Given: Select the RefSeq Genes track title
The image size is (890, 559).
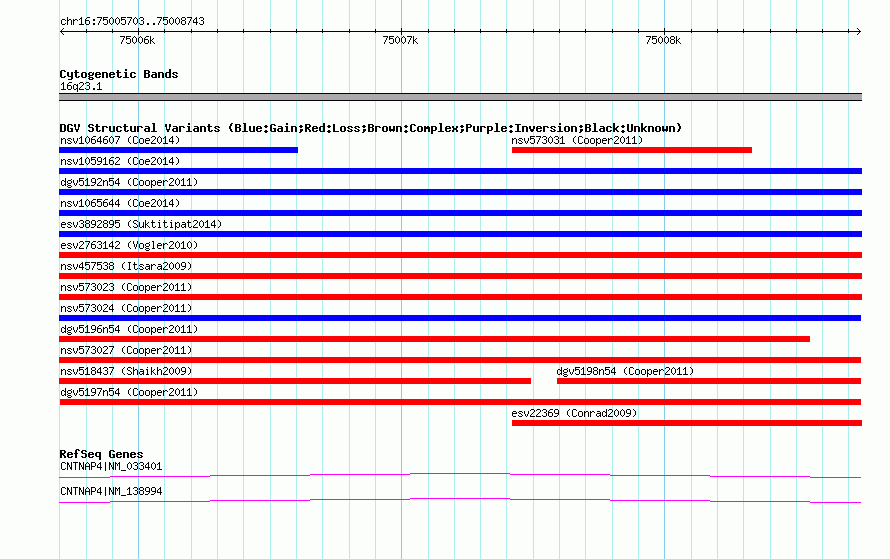Looking at the screenshot, I should pyautogui.click(x=101, y=454).
